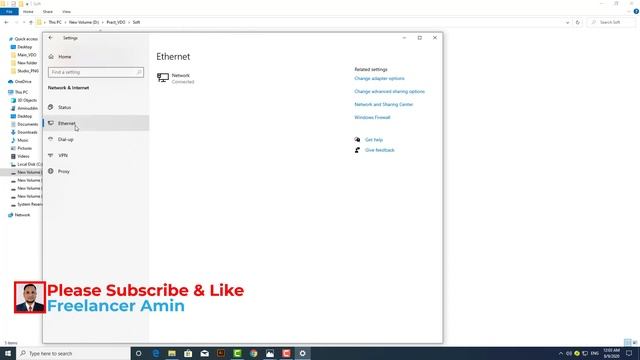Open the Photos app on the taskbar
The width and height of the screenshot is (640, 360).
point(270,353)
